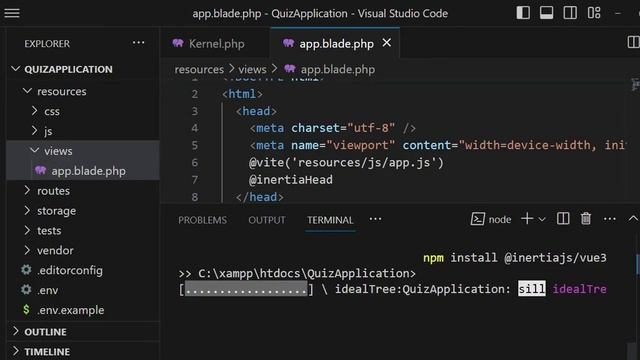Viewport: 640px width, 360px height.
Task: Toggle bottom panel layout icon
Action: 547,13
